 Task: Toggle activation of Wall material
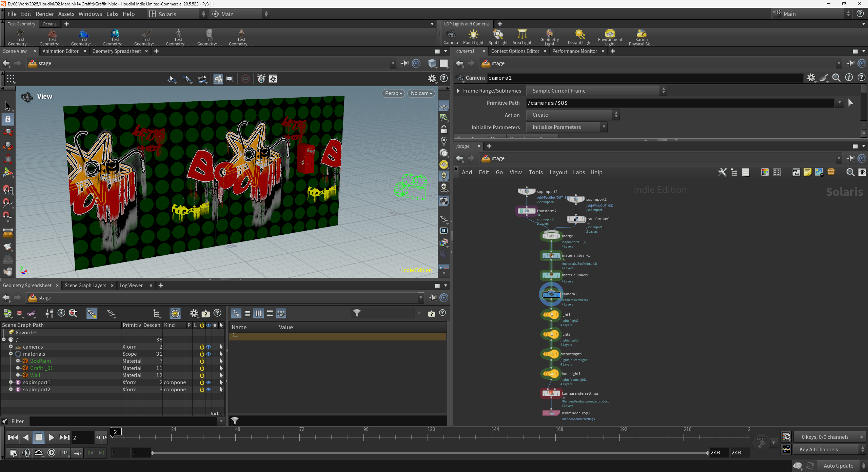pos(202,375)
